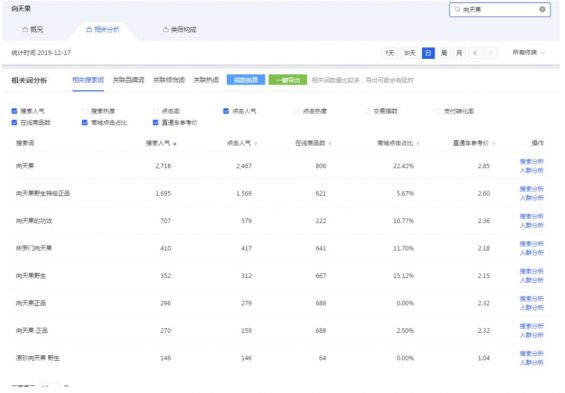This screenshot has height=393, width=565.
Task: Open 人群分析 for the 向天果 row with 2,718
Action: 531,170
